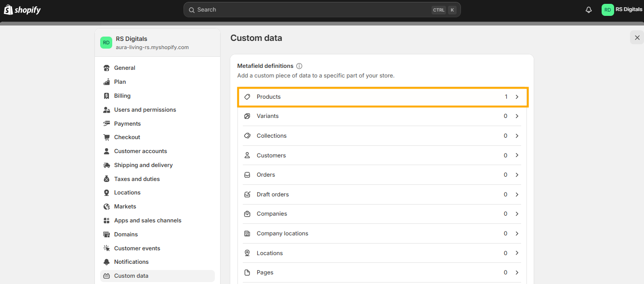
Task: Open Payments settings
Action: pos(158,124)
